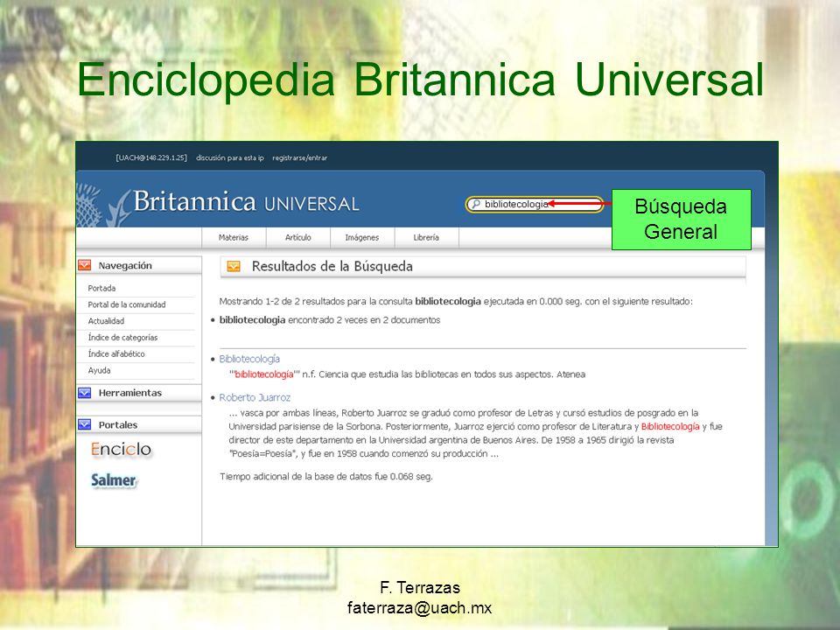Click the Portales panel title
The image size is (840, 630).
pos(118,425)
